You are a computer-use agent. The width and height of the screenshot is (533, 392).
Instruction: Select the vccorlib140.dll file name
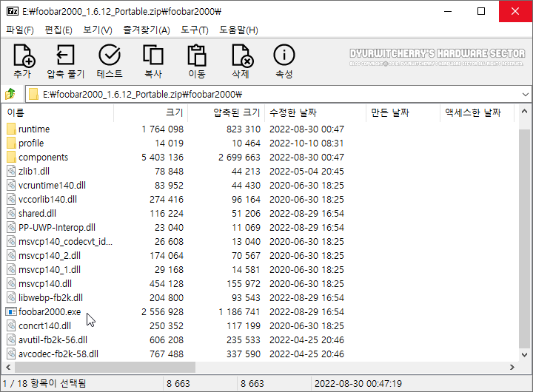47,200
